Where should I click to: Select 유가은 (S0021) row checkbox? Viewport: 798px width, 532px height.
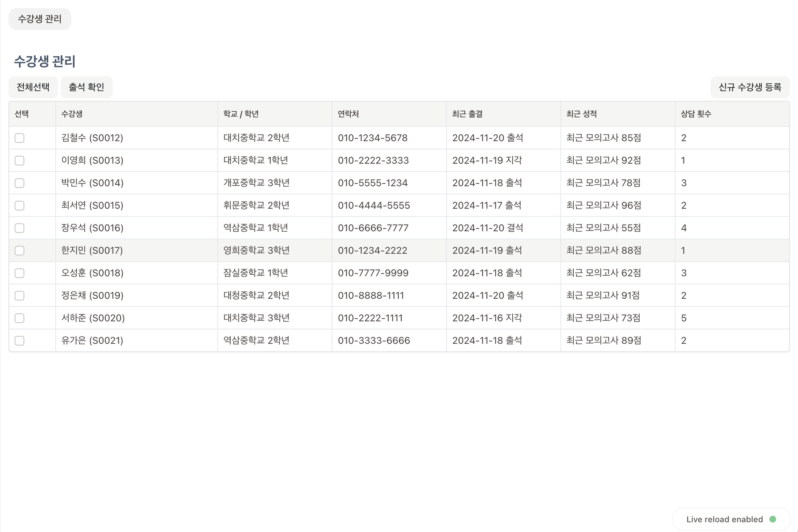(20, 341)
